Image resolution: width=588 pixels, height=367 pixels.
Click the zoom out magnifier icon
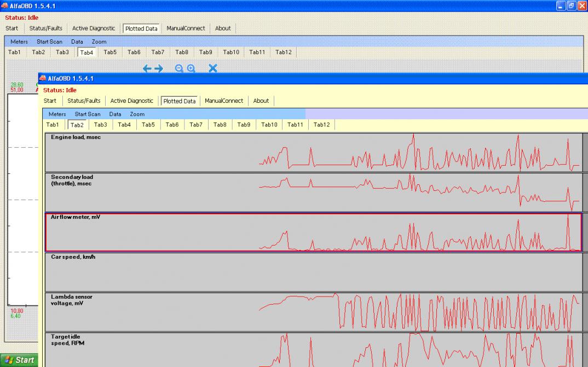point(179,68)
